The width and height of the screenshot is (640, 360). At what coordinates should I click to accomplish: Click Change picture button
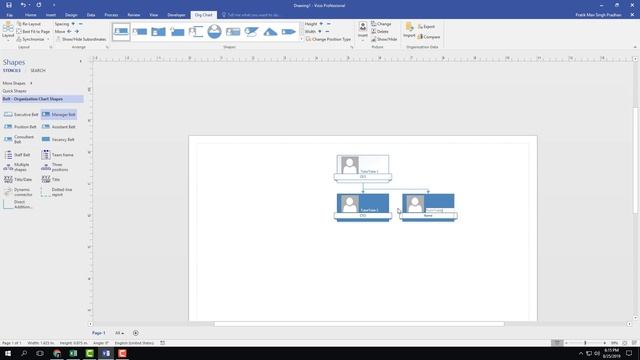[381, 24]
